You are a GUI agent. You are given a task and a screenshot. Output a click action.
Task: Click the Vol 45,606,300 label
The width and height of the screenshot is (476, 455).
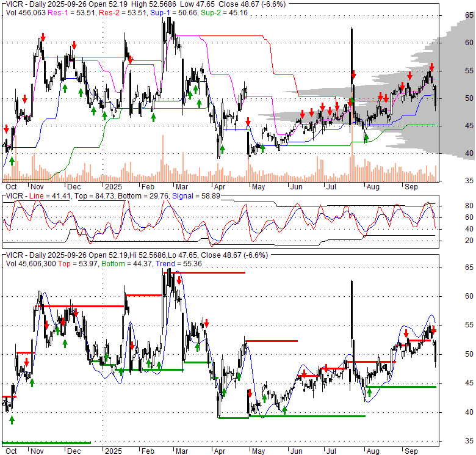[31, 264]
